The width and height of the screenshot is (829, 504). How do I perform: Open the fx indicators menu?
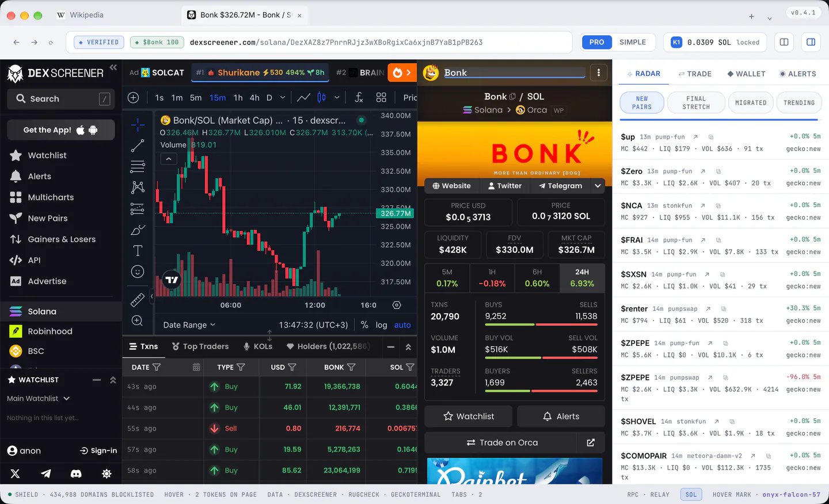(359, 98)
